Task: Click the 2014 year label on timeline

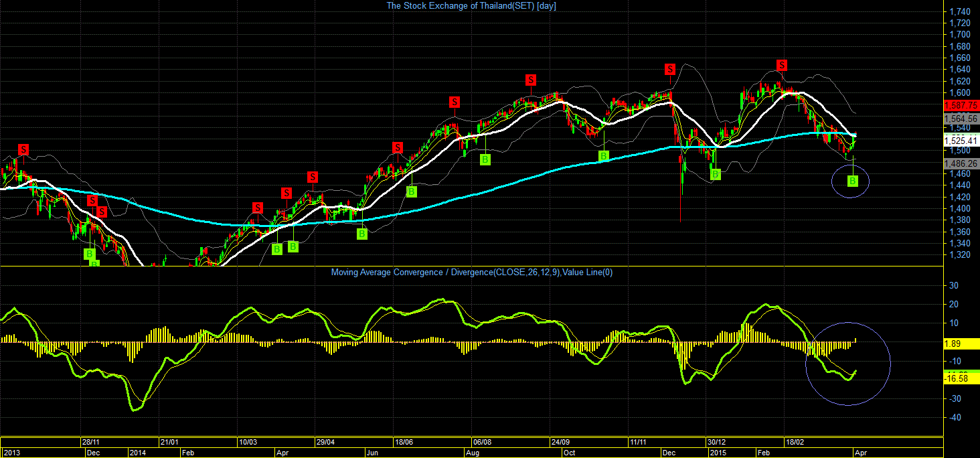Action: pos(137,453)
